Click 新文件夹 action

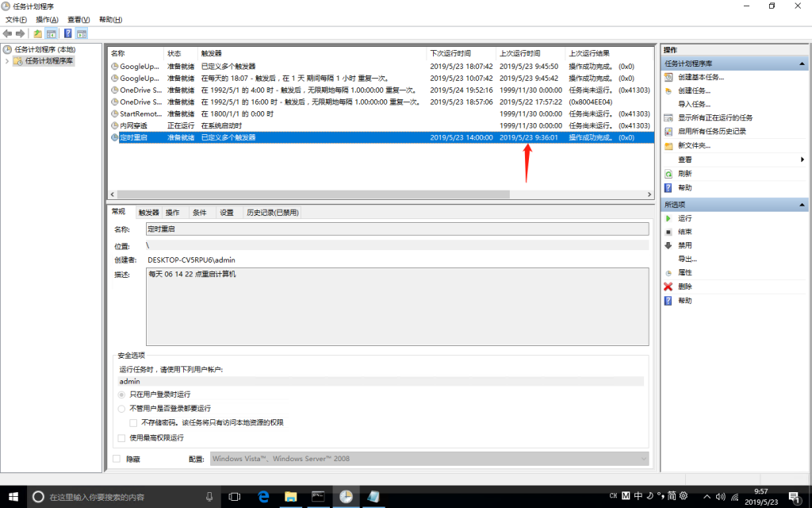[x=695, y=145]
